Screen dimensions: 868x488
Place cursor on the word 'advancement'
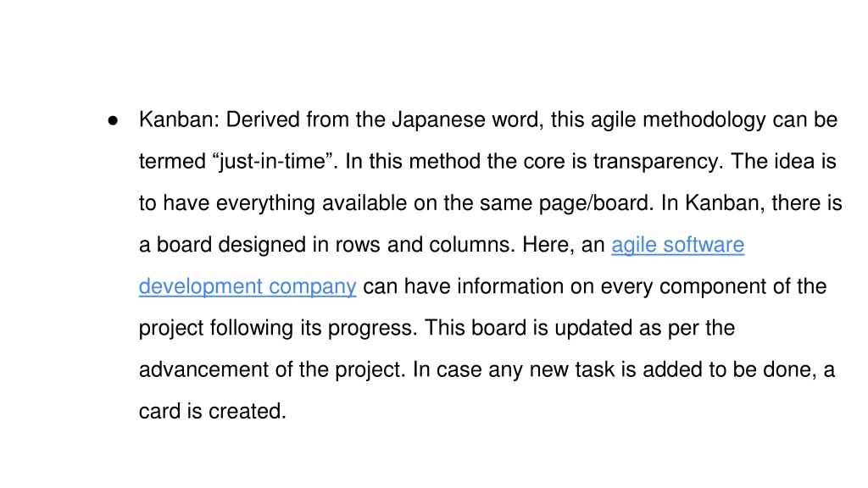pyautogui.click(x=203, y=369)
